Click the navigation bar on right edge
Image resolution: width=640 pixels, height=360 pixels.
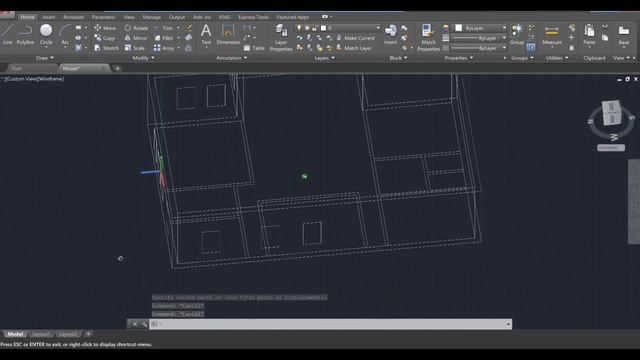(x=634, y=202)
